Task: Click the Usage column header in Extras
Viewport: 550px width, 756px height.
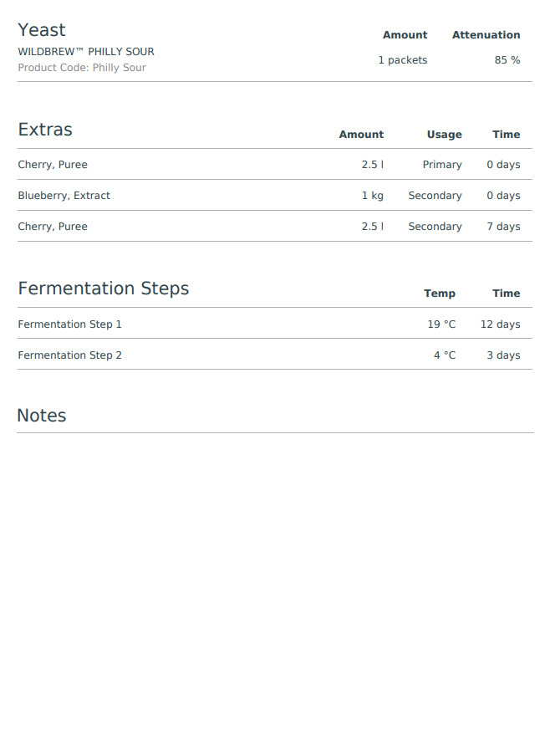Action: [444, 135]
